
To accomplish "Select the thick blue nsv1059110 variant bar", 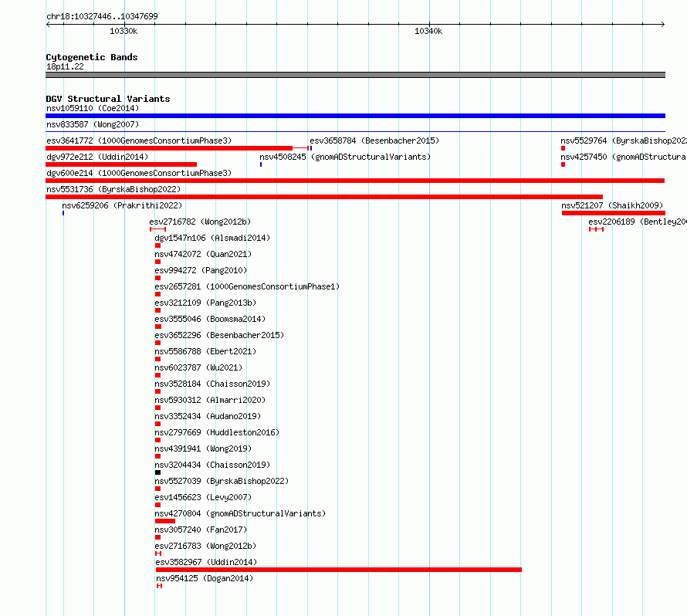I will (x=355, y=116).
